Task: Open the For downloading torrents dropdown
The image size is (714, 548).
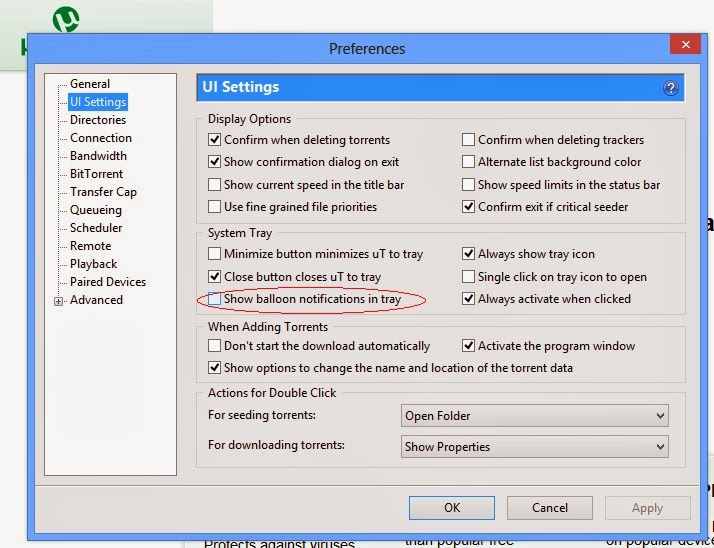Action: click(535, 446)
